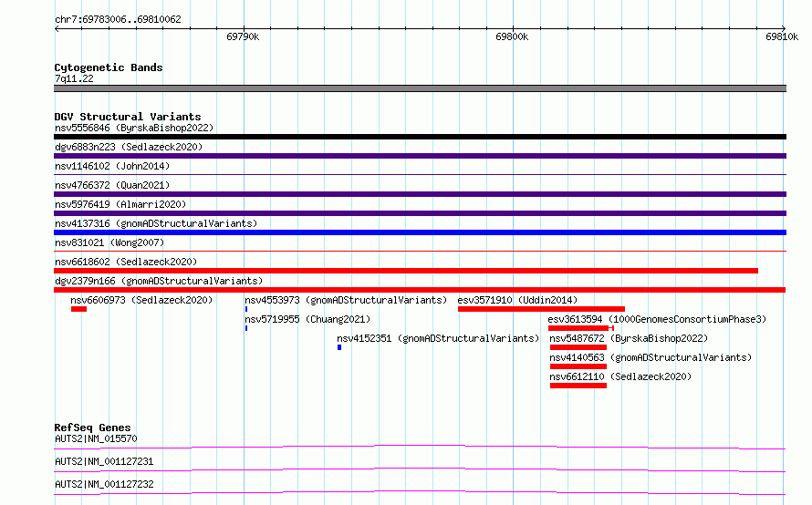Open nsv5976419 (Almarri2020) label
The image size is (812, 505).
tap(120, 204)
